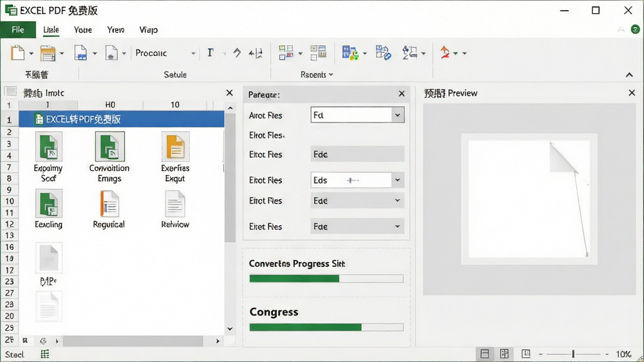This screenshot has width=644, height=362.
Task: Click the status bar spreadsheet icon
Action: pos(45,354)
